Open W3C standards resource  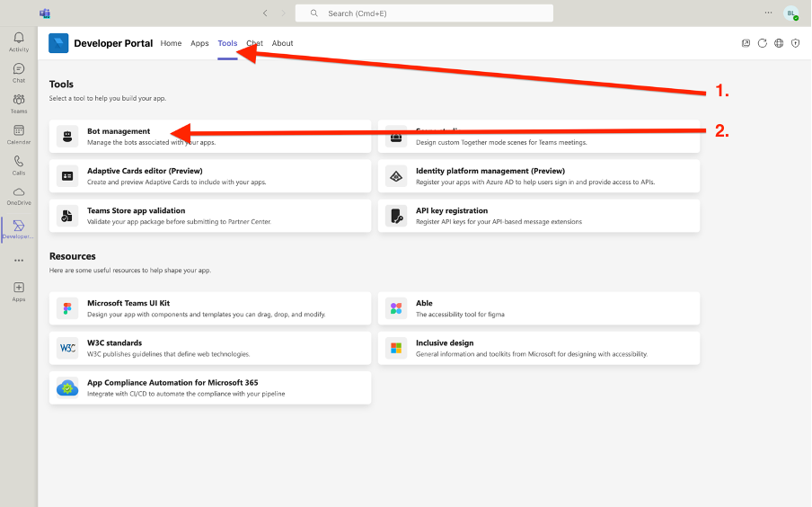(210, 348)
